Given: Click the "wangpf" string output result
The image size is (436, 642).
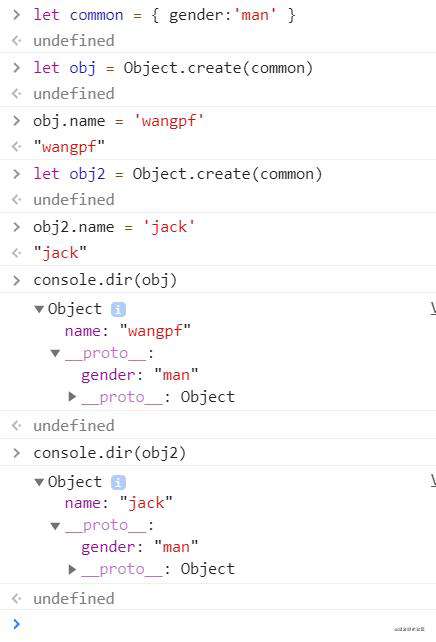Looking at the screenshot, I should [69, 147].
